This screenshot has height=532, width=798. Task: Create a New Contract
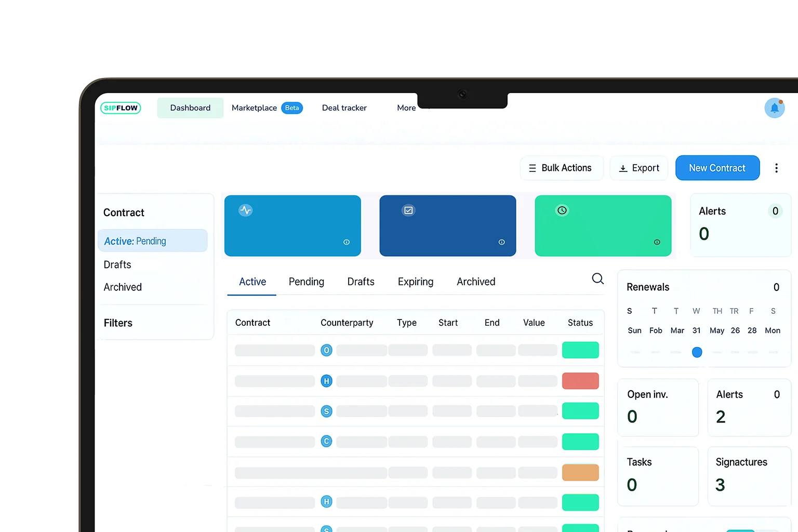(x=717, y=168)
